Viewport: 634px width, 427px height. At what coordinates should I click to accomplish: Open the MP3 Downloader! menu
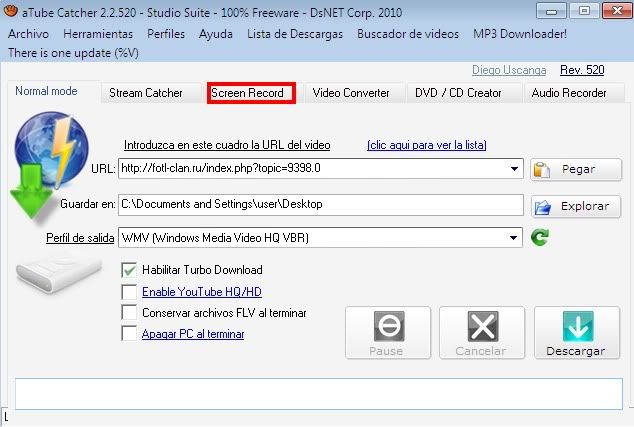(x=520, y=34)
